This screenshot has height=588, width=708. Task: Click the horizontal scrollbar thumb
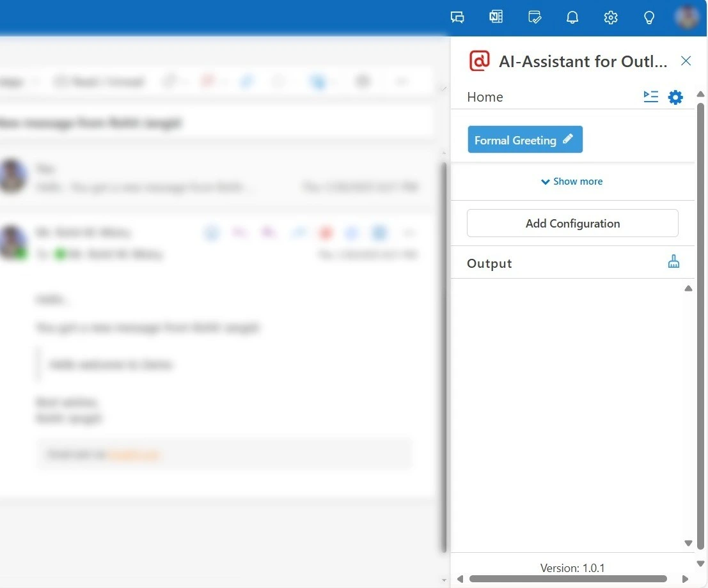click(x=568, y=579)
